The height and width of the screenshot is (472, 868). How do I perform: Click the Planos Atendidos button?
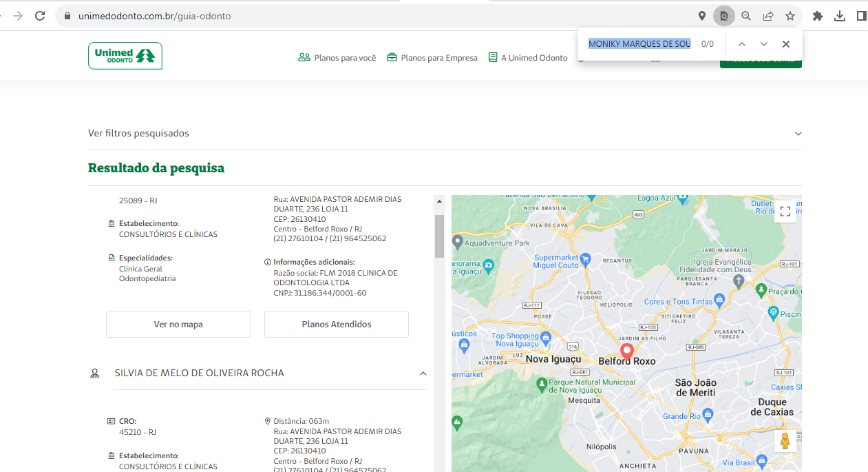[337, 325]
